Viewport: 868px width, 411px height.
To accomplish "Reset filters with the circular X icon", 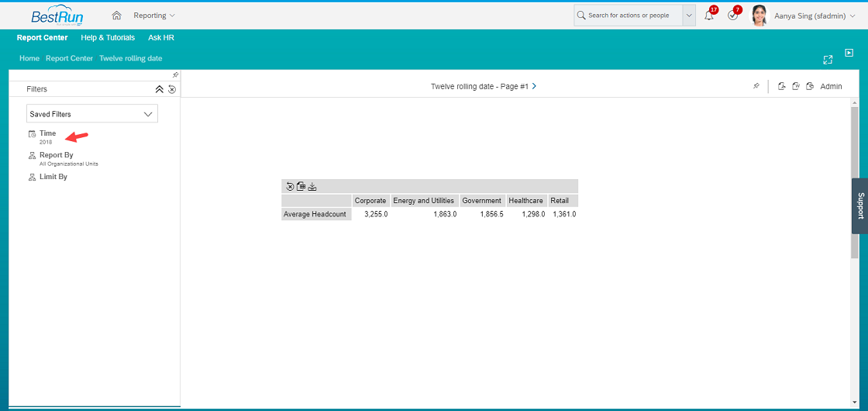I will point(172,89).
